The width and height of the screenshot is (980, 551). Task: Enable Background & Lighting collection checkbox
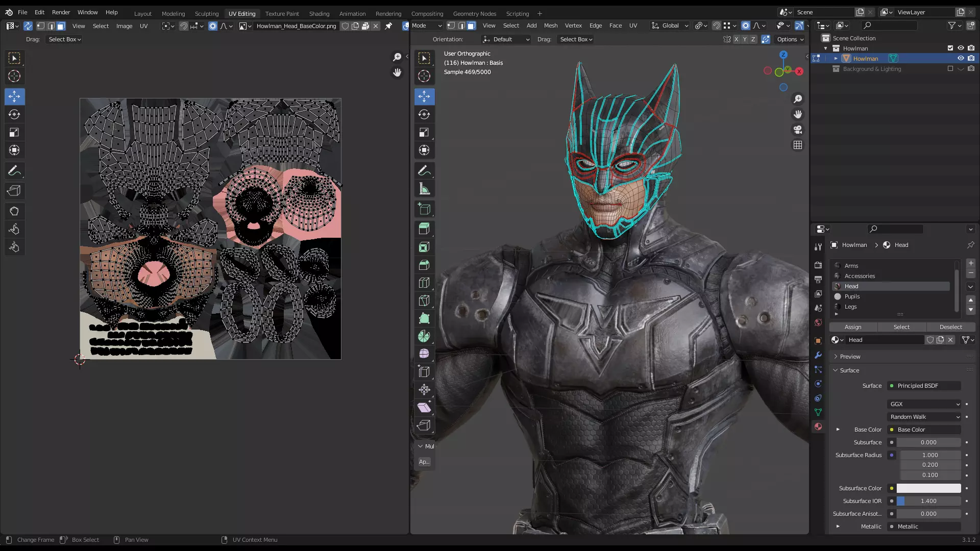click(950, 69)
